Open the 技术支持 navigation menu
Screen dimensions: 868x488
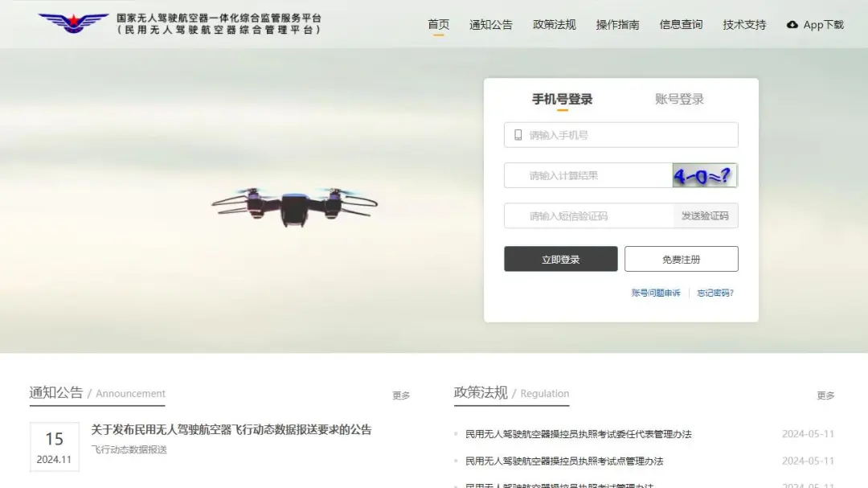744,24
